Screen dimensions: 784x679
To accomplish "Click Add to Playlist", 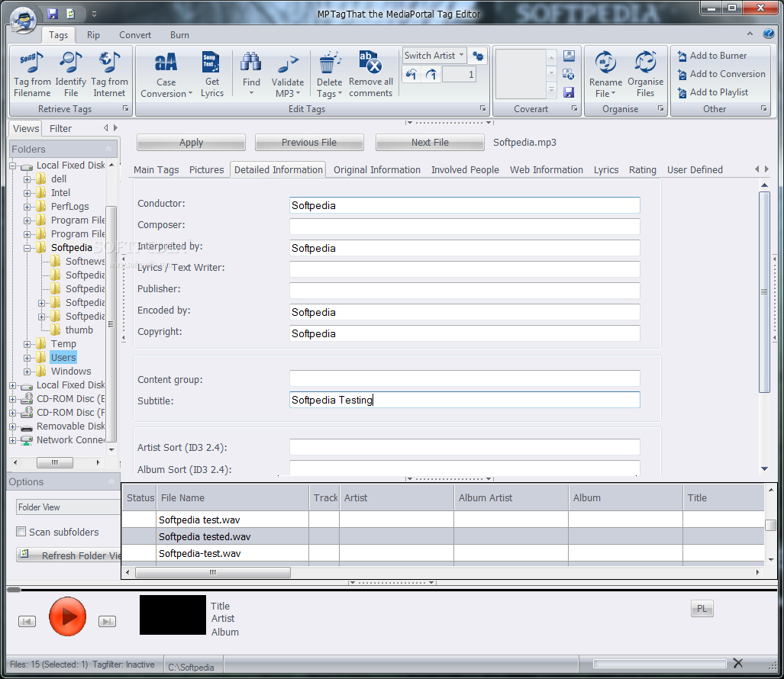I will (x=713, y=92).
